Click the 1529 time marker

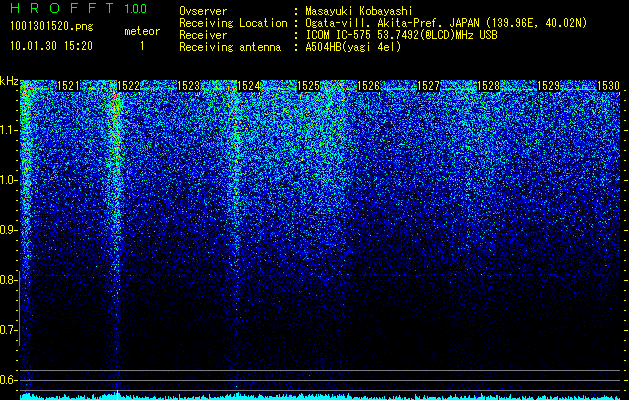point(548,86)
